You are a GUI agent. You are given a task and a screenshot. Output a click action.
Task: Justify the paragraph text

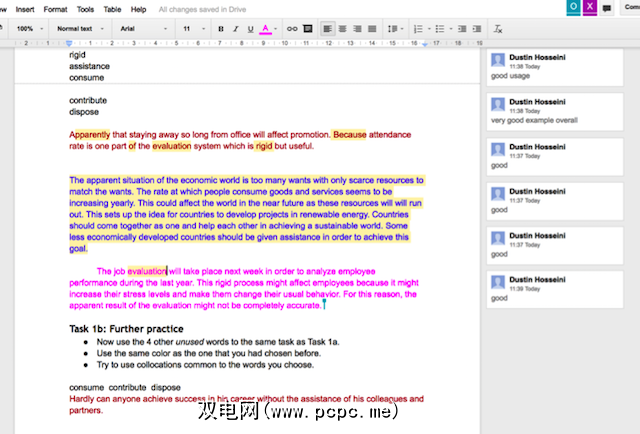pos(371,29)
